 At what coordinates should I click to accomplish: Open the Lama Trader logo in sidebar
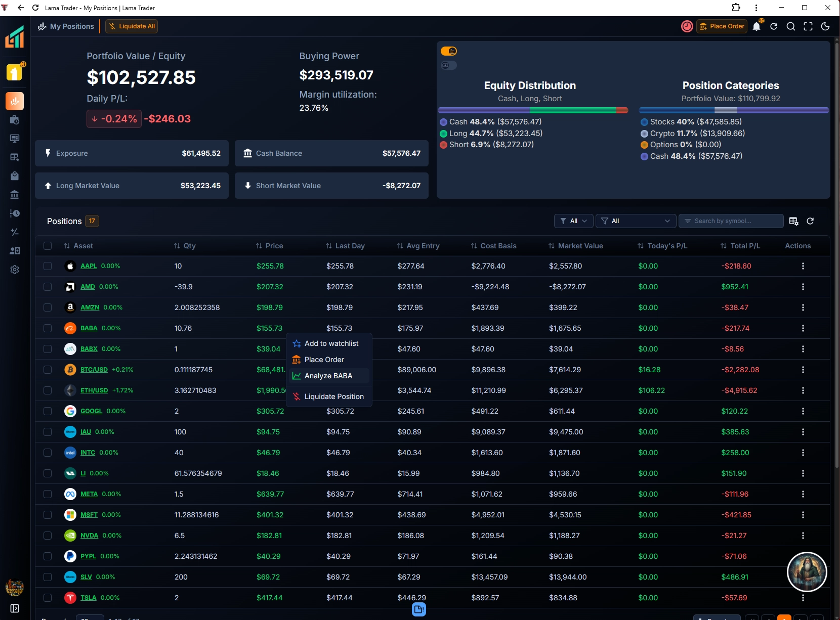click(x=15, y=36)
